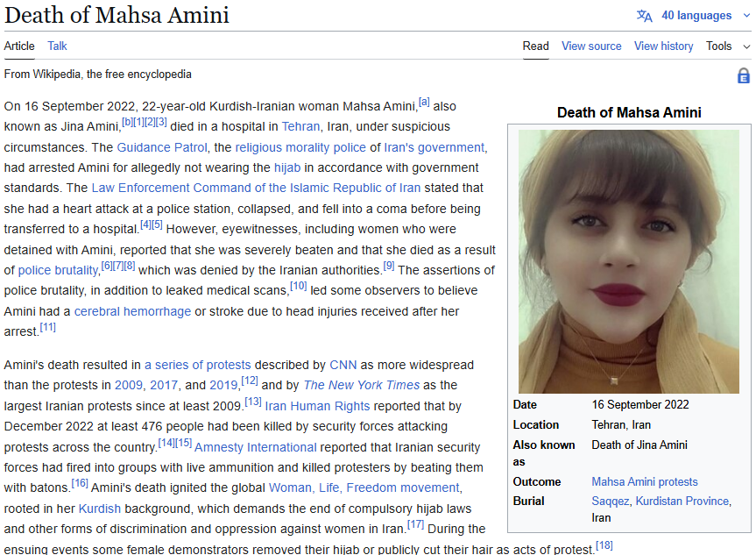This screenshot has width=756, height=555.
Task: Open the Kurdistan Province infobox link
Action: [682, 501]
